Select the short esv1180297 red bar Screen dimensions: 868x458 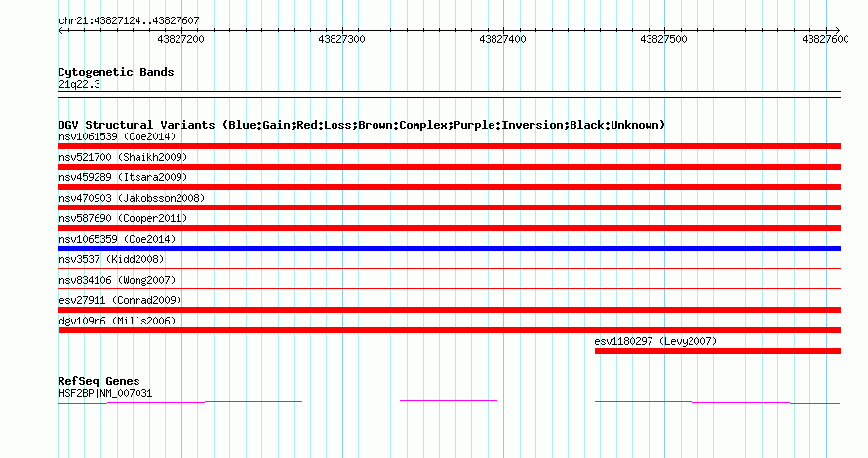click(718, 351)
